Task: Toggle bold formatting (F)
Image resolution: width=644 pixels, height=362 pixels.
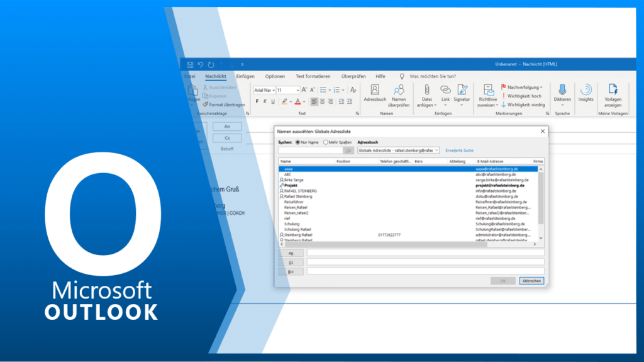Action: 257,101
